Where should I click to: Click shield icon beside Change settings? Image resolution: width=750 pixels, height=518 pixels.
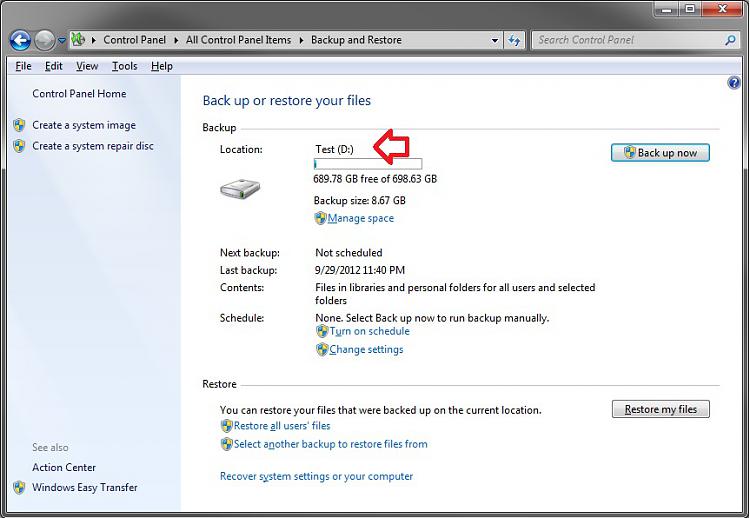click(322, 350)
